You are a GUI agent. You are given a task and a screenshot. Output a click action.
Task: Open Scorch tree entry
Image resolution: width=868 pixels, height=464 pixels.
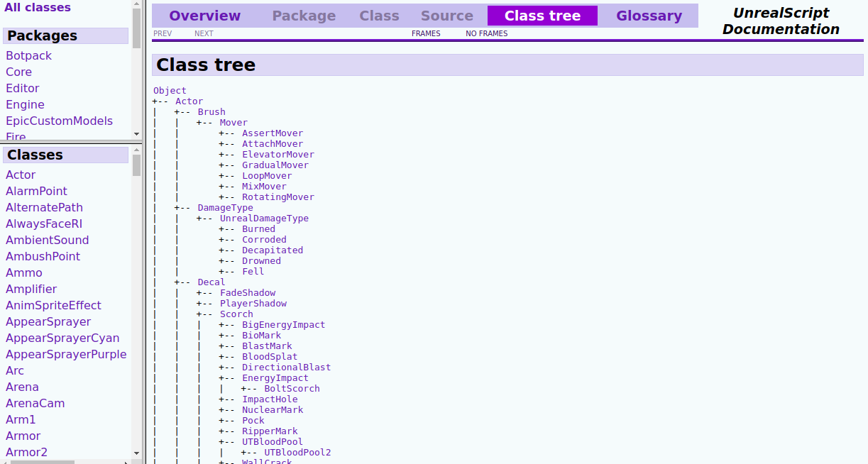236,314
